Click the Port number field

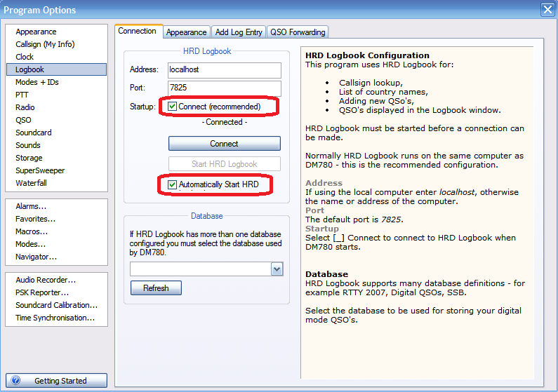[x=224, y=88]
